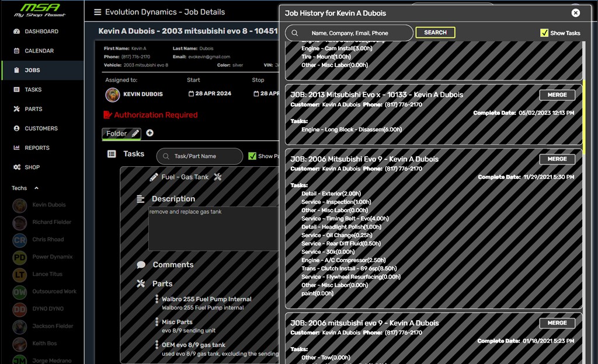The width and height of the screenshot is (598, 364).
Task: Merge the 2006 Mitsubishi Evo 9 11/29/2021 job
Action: [557, 159]
